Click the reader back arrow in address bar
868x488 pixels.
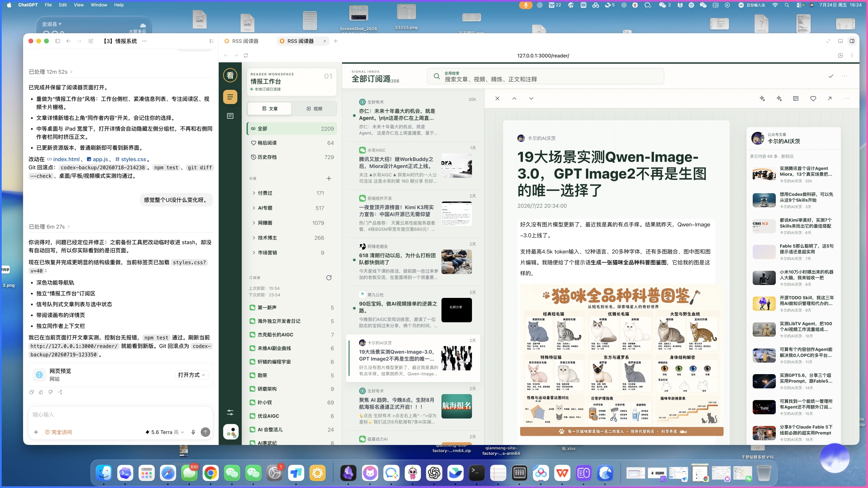point(226,56)
